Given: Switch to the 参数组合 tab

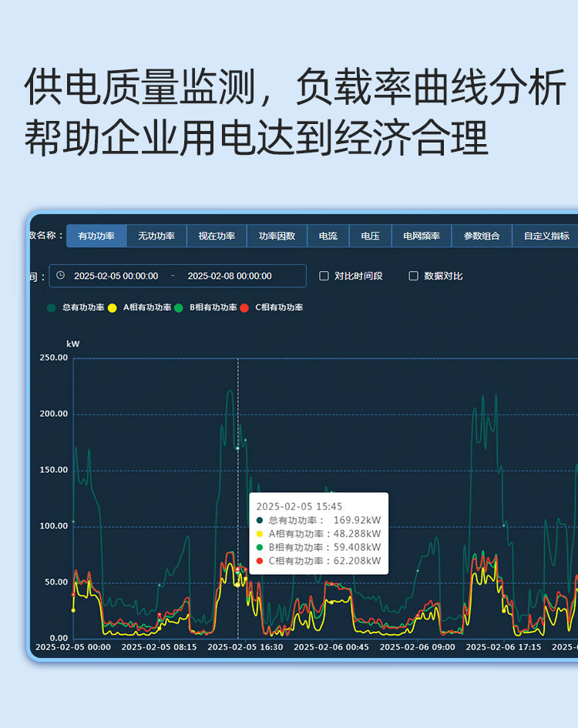Looking at the screenshot, I should pyautogui.click(x=482, y=236).
